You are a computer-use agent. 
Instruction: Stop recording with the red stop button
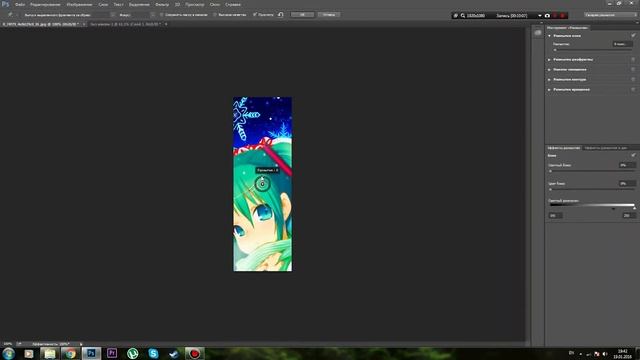(x=562, y=16)
